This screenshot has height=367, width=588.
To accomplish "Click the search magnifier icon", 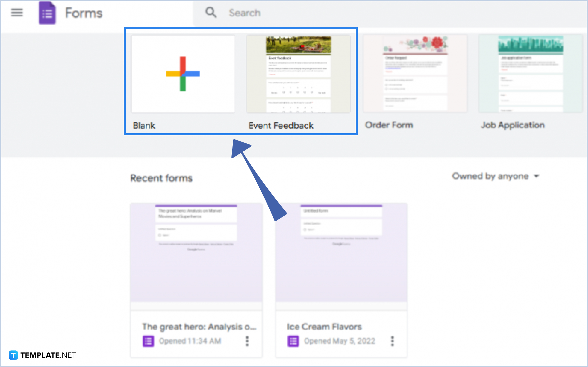I will point(211,12).
